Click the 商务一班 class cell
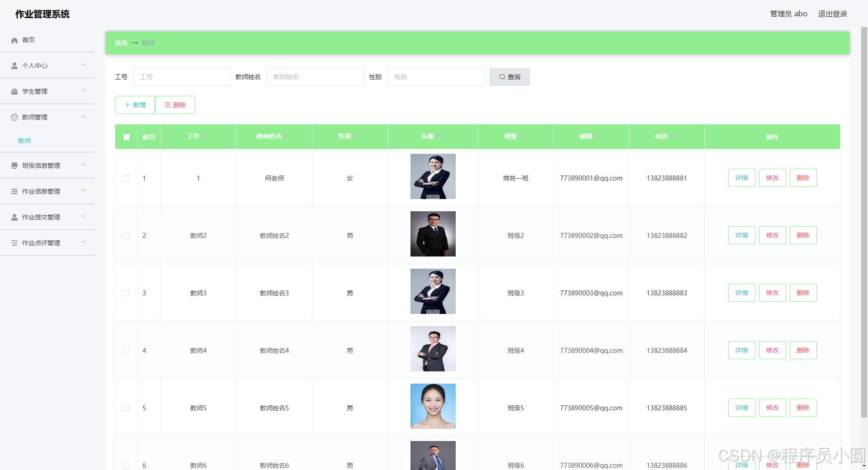The image size is (868, 470). click(x=516, y=178)
